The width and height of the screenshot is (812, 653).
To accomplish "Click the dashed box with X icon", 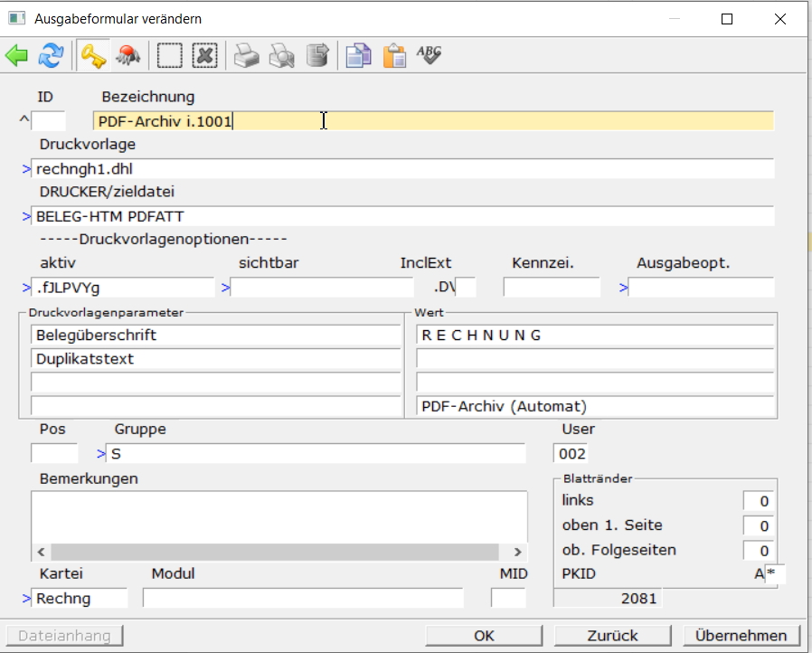I will coord(205,56).
